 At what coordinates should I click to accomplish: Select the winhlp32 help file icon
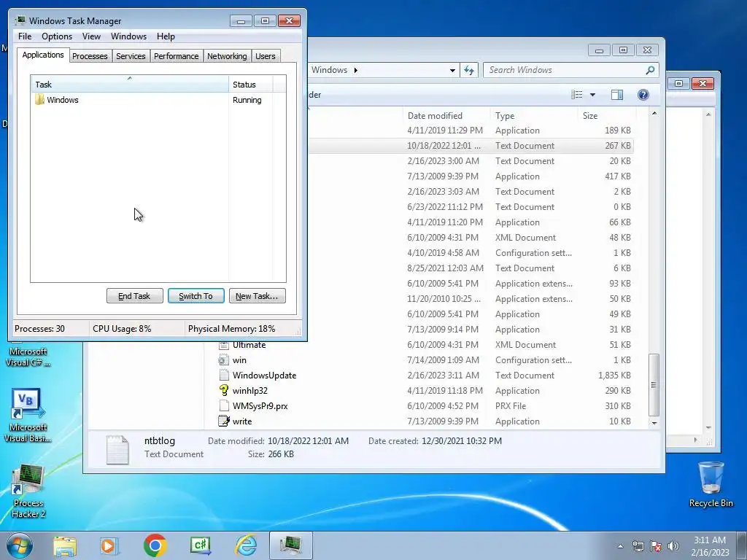224,391
